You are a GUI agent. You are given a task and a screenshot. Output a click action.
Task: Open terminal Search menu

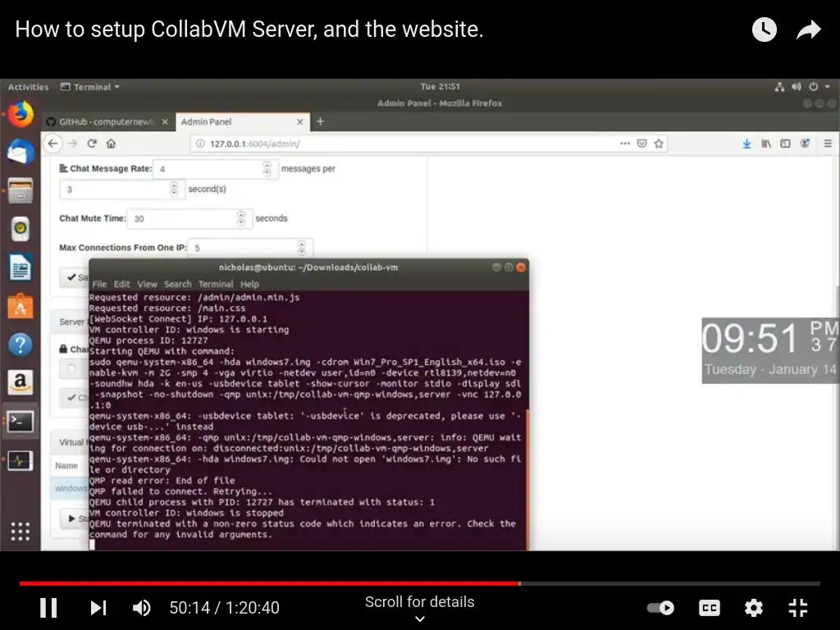177,284
